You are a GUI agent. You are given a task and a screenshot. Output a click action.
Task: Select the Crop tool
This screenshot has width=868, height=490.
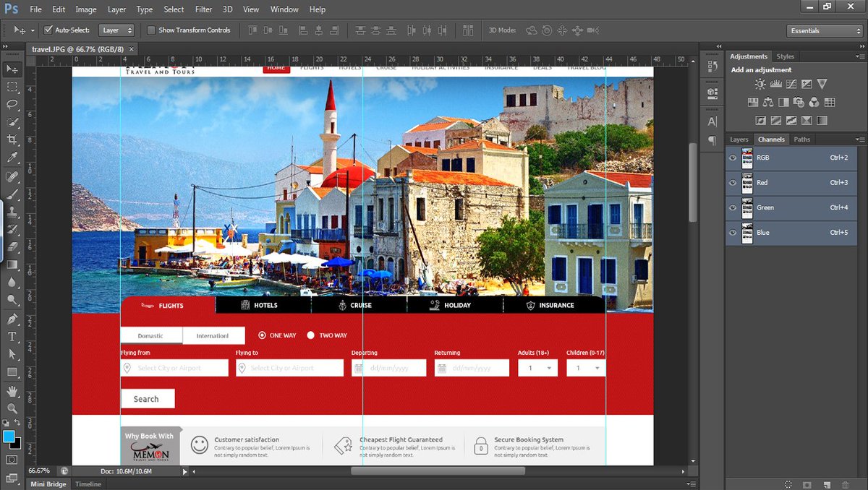(x=12, y=139)
